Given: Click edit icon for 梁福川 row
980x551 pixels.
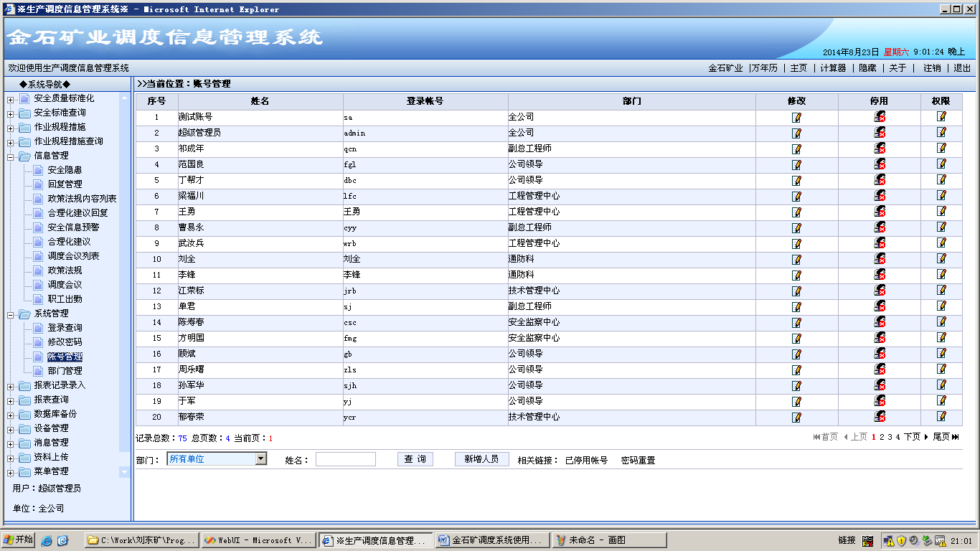Looking at the screenshot, I should click(x=796, y=196).
